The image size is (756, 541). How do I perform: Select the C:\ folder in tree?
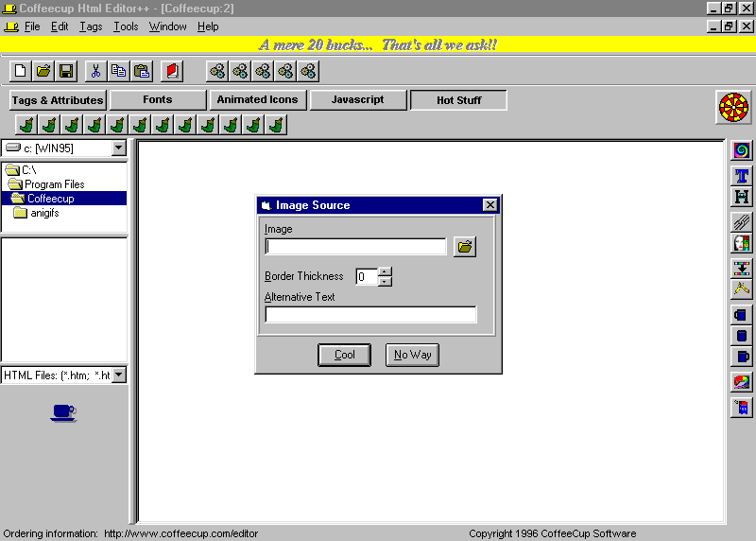20,170
